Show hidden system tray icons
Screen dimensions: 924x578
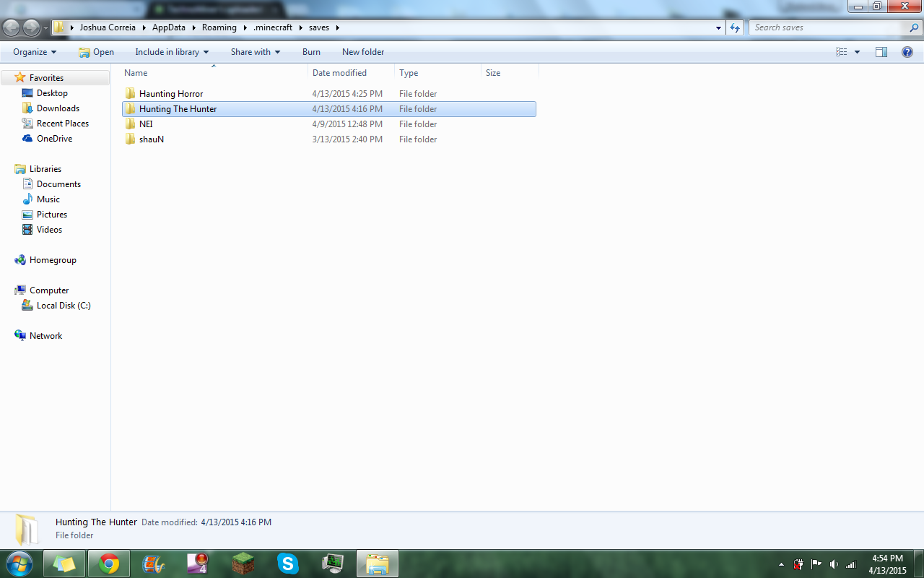coord(781,564)
